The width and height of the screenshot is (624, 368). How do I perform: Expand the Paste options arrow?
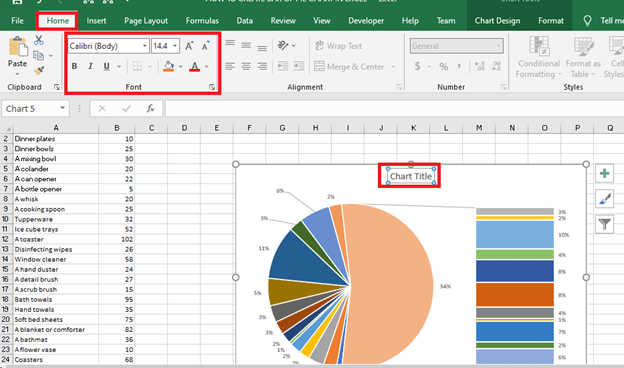(18, 74)
